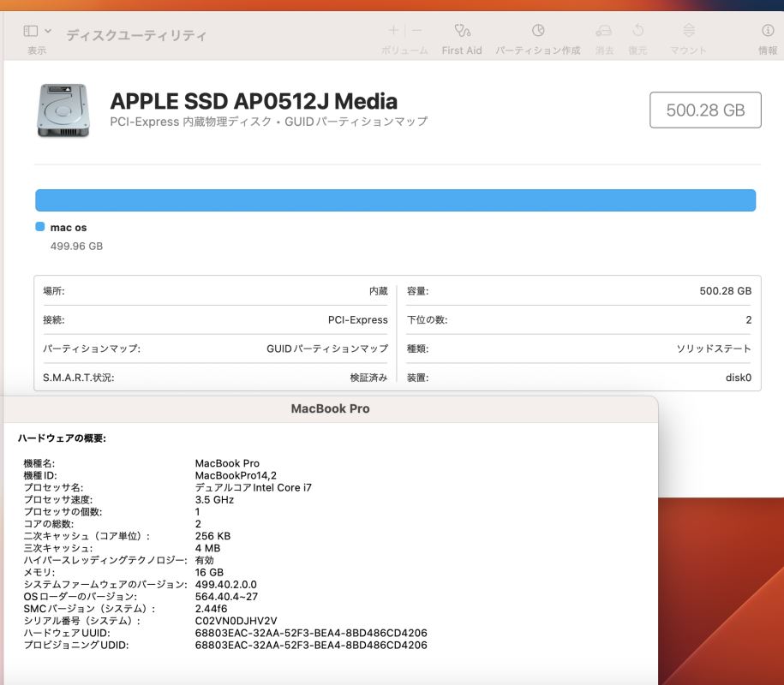The height and width of the screenshot is (685, 784).
Task: Click the erase (消去) disk icon
Action: (605, 31)
